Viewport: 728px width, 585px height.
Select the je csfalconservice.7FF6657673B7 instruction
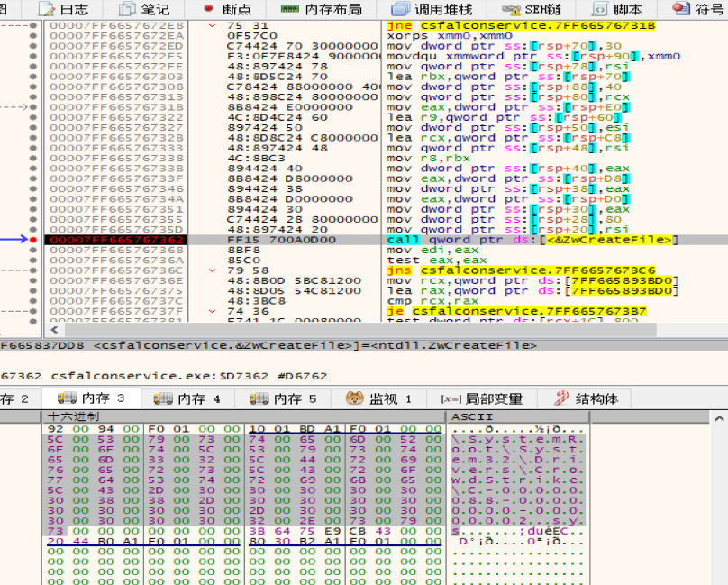click(x=516, y=311)
